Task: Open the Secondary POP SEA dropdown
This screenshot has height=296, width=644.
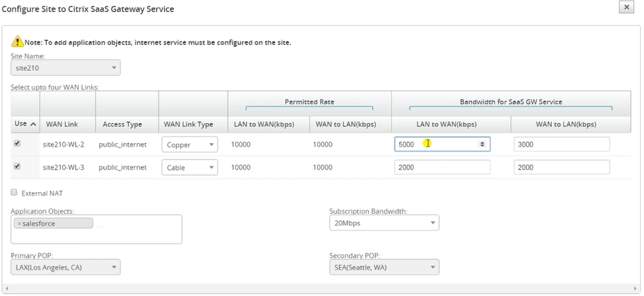Action: coord(384,267)
